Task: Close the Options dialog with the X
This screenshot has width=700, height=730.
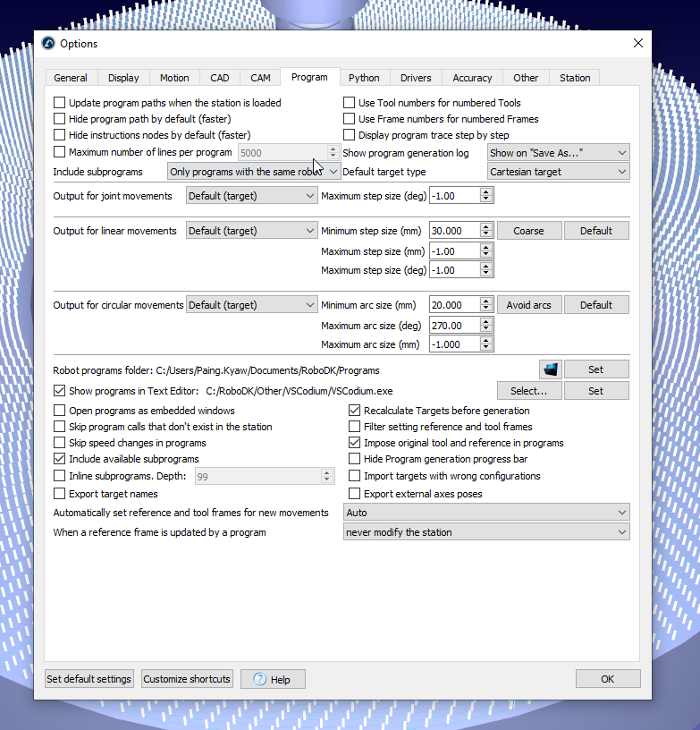Action: tap(638, 44)
